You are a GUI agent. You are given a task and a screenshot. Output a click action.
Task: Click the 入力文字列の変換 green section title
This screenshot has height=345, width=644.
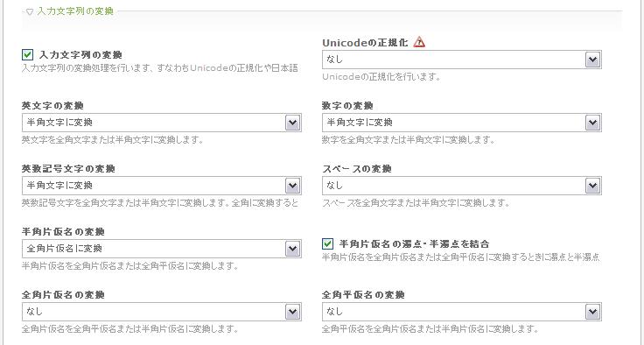[x=75, y=11]
